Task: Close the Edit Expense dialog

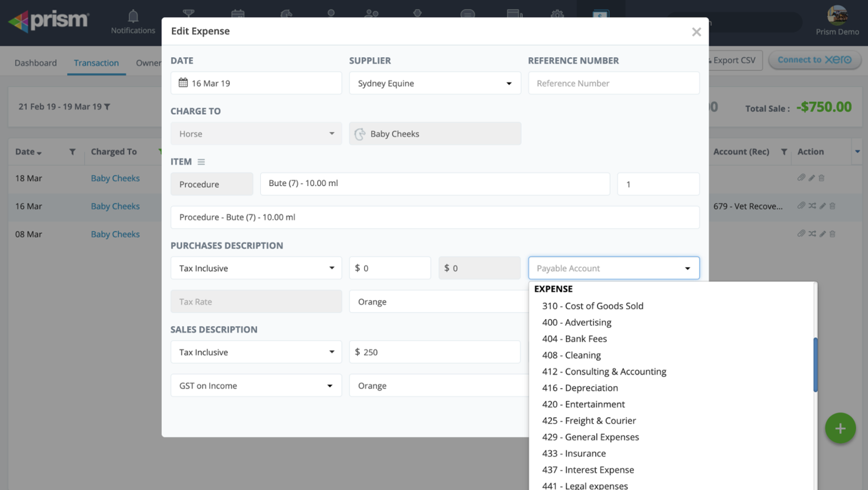Action: (x=696, y=32)
